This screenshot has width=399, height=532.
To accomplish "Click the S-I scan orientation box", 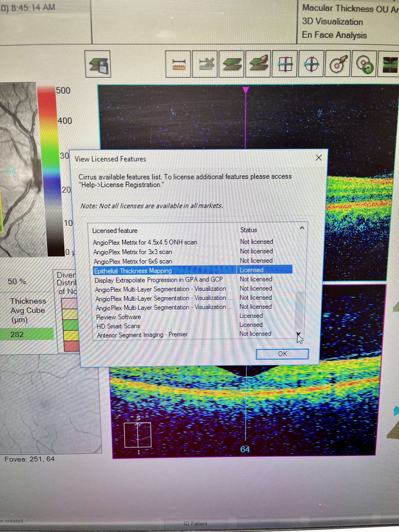I will coord(138,435).
